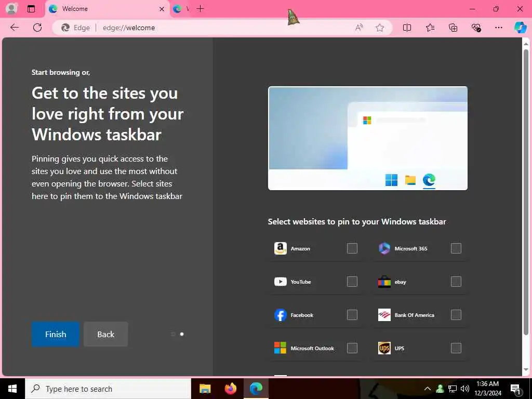This screenshot has width=532, height=399.
Task: Go back with the back arrow
Action: tap(15, 28)
